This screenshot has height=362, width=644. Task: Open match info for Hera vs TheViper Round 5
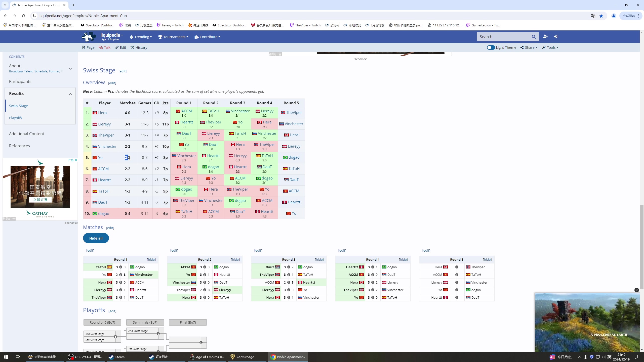(x=457, y=267)
